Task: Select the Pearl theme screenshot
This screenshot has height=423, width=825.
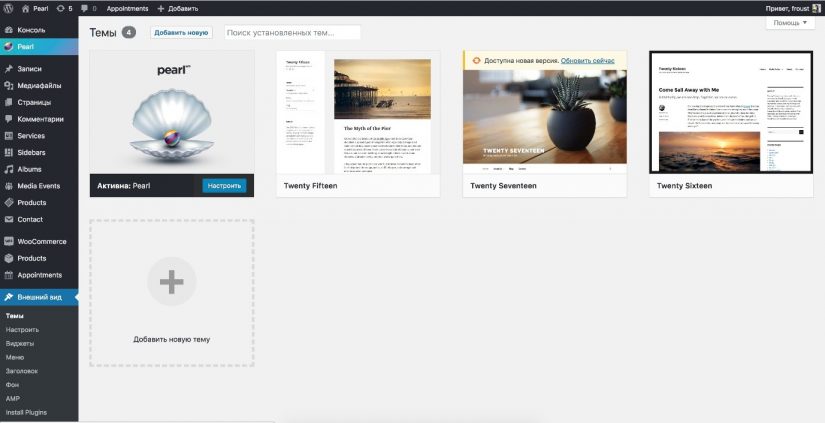Action: click(172, 113)
